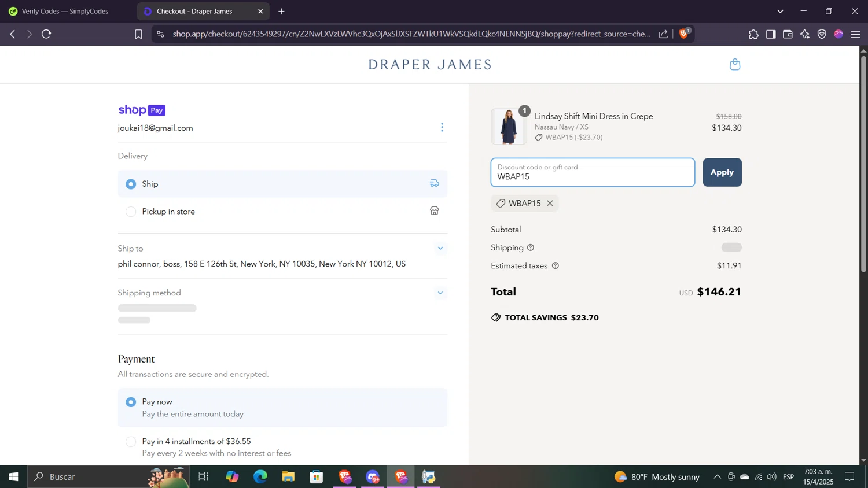This screenshot has width=868, height=488.
Task: Remove the WBAP15 discount tag
Action: click(x=550, y=204)
